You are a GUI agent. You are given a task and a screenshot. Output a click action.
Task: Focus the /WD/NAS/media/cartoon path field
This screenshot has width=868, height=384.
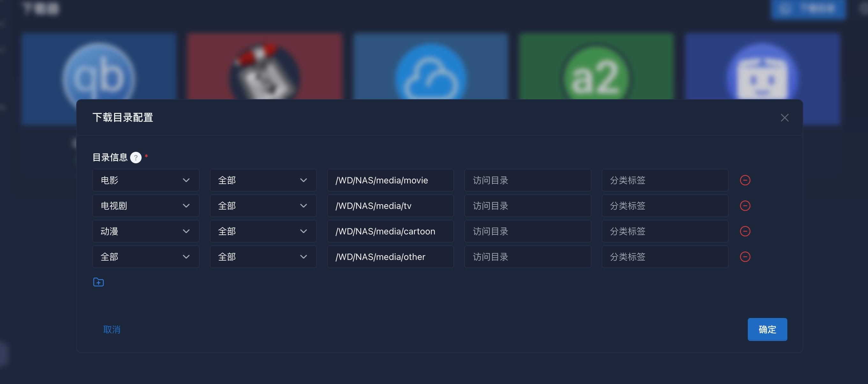click(x=390, y=231)
